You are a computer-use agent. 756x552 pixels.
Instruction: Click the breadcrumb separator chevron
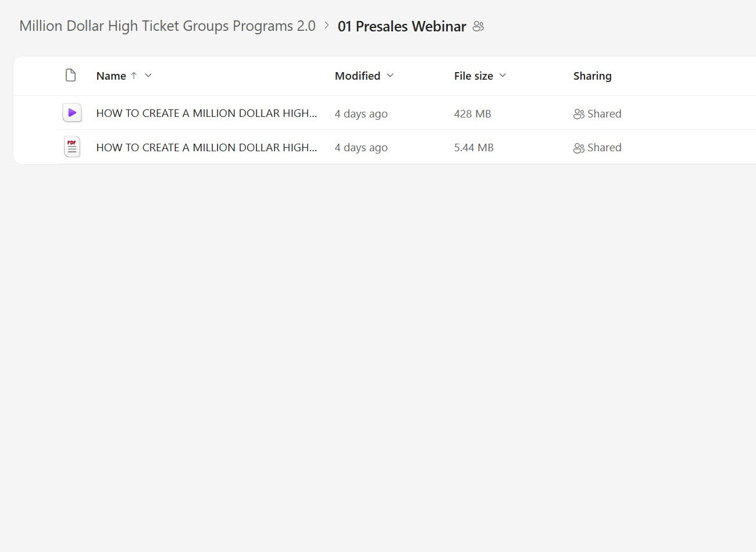click(x=327, y=26)
